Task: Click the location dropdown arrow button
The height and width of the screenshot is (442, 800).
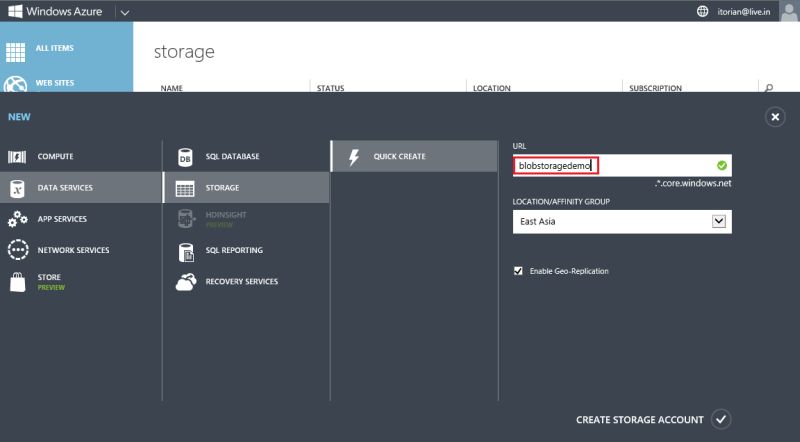Action: tap(718, 222)
